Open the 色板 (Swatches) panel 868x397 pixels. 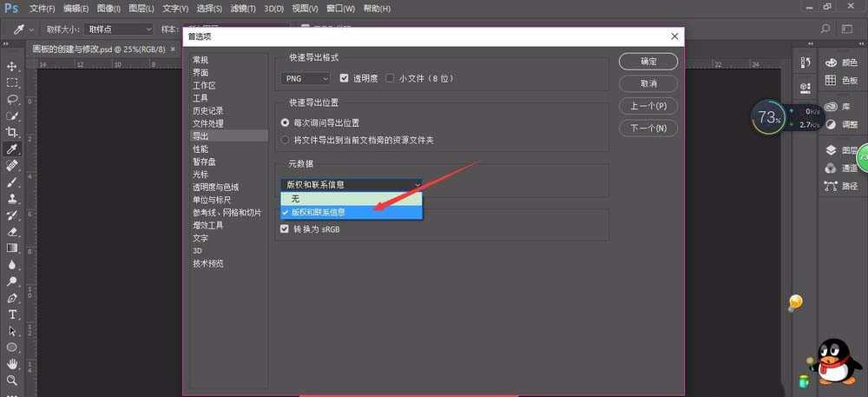coord(840,80)
